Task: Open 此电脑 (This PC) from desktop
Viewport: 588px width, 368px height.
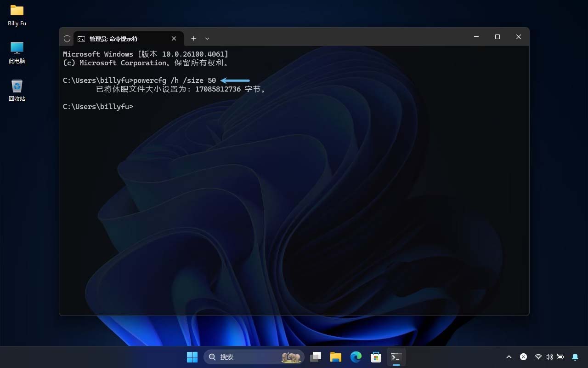Action: coord(17,50)
